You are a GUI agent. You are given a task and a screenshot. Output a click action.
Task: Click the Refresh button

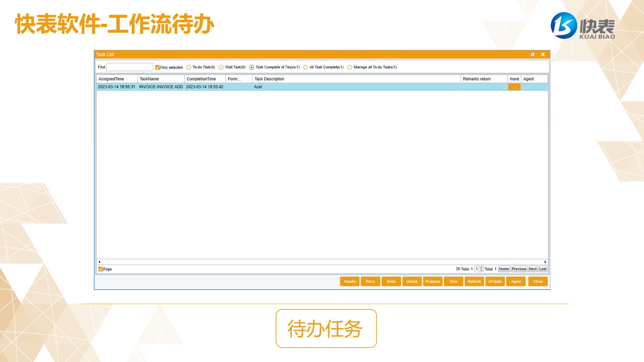474,282
